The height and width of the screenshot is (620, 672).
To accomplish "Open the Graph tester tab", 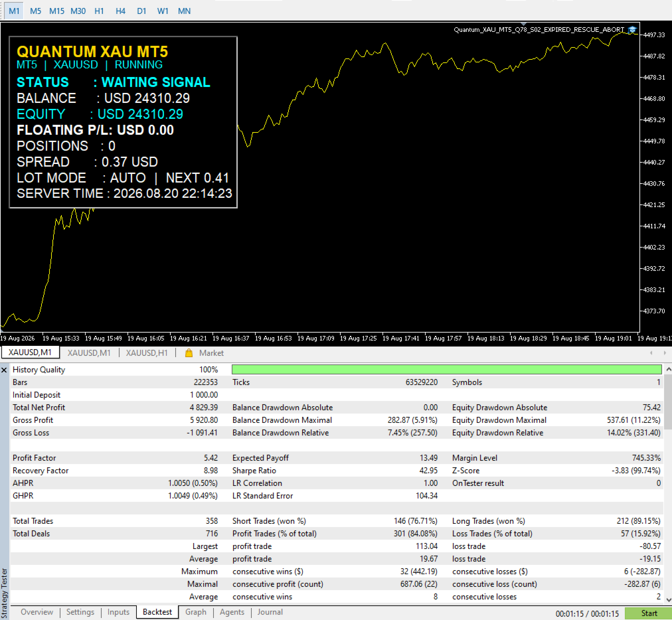I will [196, 612].
